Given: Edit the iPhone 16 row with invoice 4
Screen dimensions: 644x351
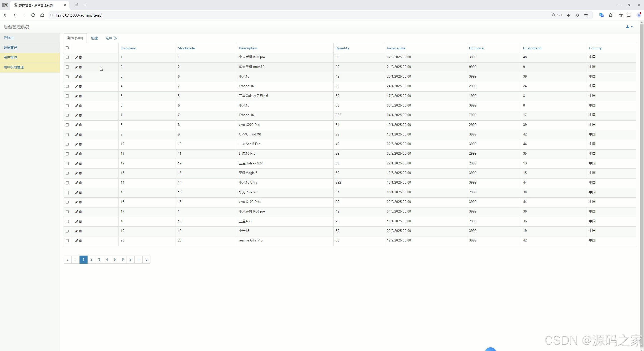Looking at the screenshot, I should [76, 86].
